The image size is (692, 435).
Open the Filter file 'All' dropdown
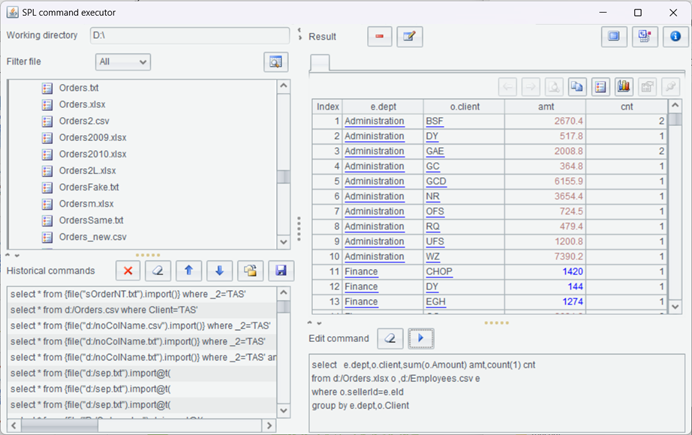(123, 62)
